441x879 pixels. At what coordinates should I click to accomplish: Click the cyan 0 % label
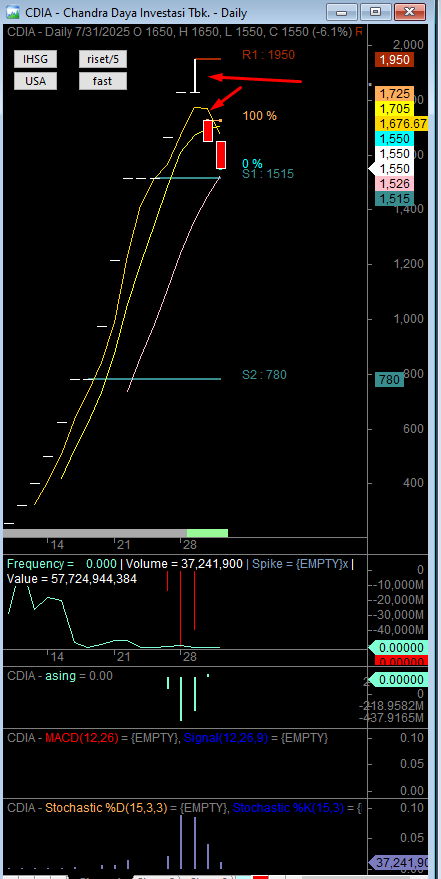pos(252,164)
